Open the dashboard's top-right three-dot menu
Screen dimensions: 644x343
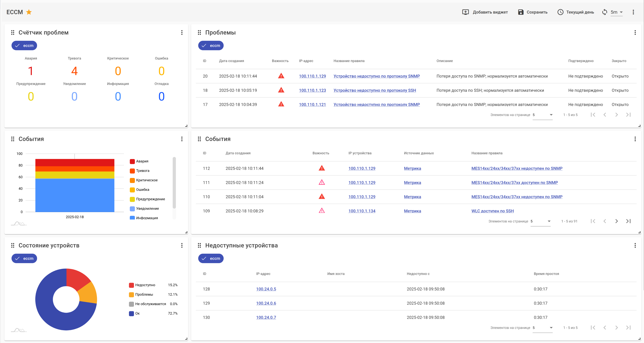tap(633, 12)
